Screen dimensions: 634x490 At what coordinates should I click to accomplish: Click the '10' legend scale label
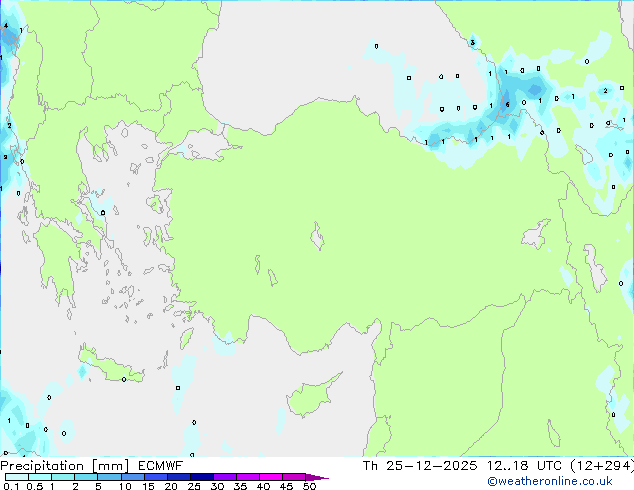pos(125,486)
